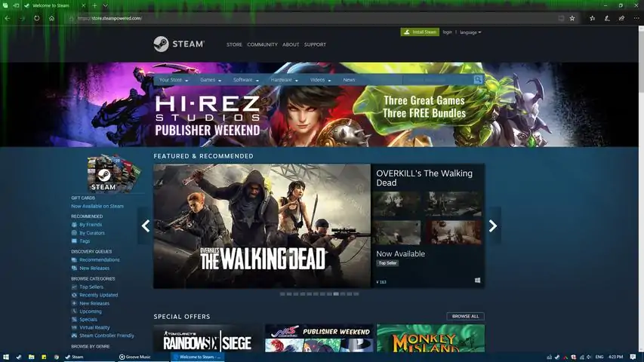Open Windows Start menu

tap(6, 357)
